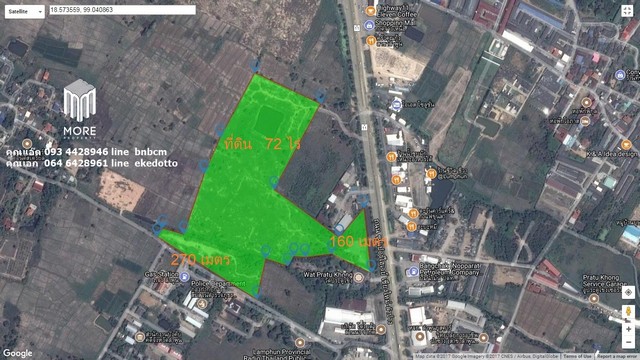Click the Gas Station map pin
The width and height of the screenshot is (640, 360).
(184, 277)
